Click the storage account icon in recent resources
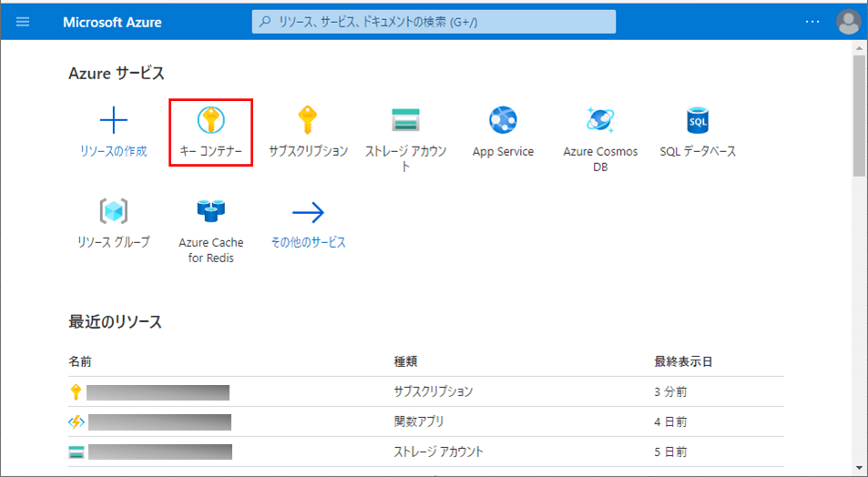Screen dimensions: 868x477 (x=76, y=452)
